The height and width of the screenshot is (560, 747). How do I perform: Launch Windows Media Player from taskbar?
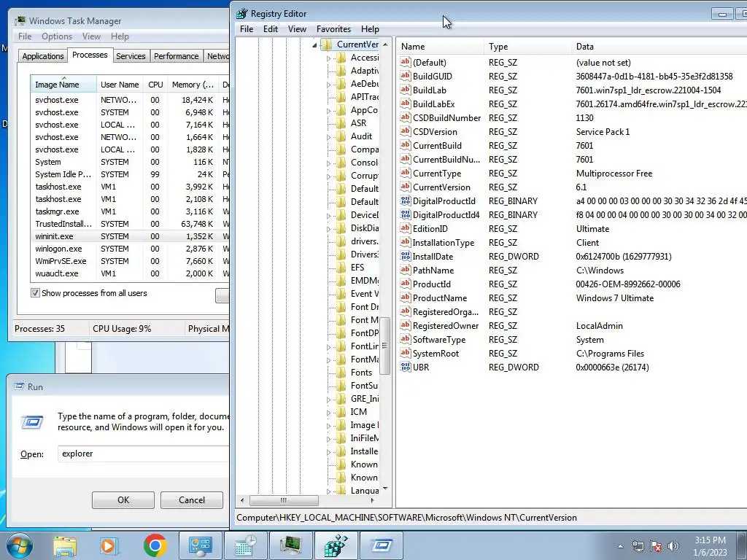pos(109,545)
